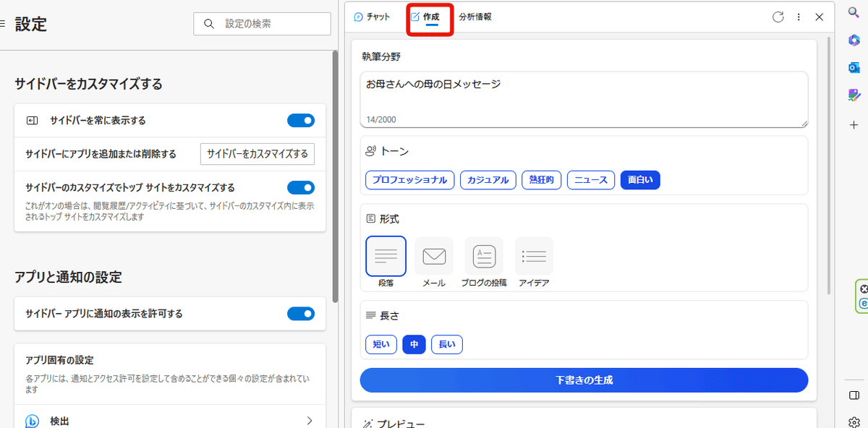Image resolution: width=868 pixels, height=428 pixels.
Task: Select the 段落 format icon
Action: point(386,256)
